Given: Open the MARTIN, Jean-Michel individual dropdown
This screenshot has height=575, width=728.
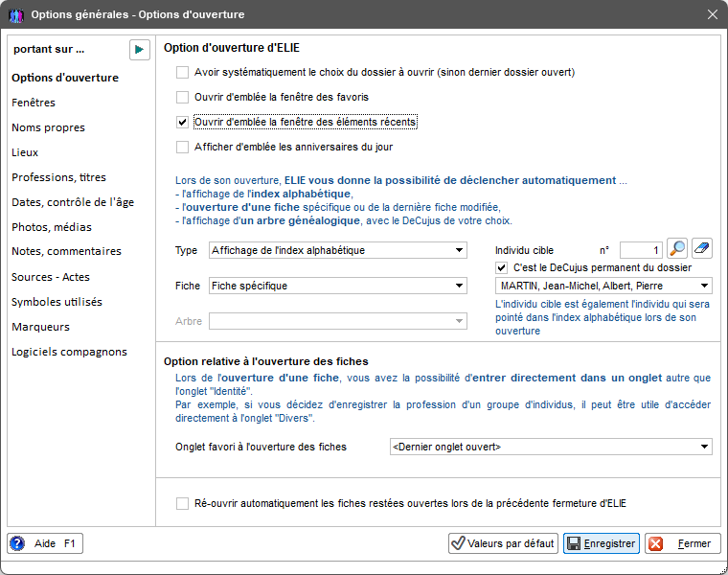Looking at the screenshot, I should point(603,286).
